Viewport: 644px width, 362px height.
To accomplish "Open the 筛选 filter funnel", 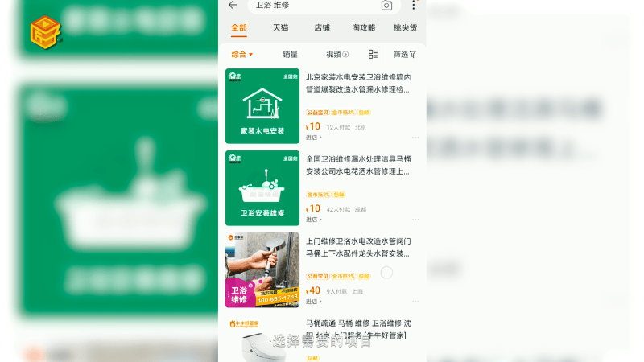I will 405,54.
